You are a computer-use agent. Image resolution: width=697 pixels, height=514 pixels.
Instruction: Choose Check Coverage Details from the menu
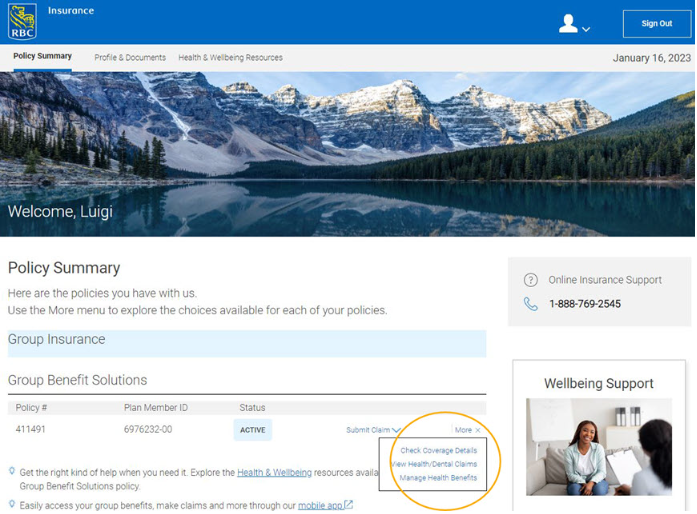pos(438,450)
